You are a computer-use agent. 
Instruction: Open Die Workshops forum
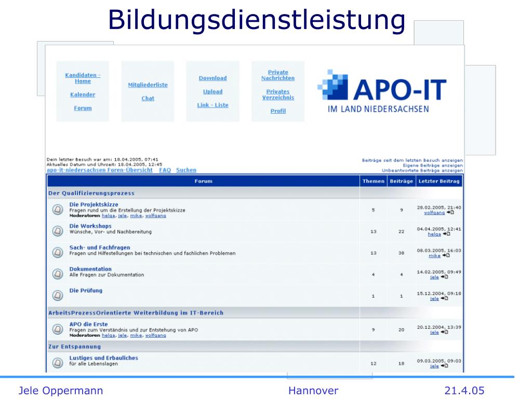pyautogui.click(x=90, y=226)
